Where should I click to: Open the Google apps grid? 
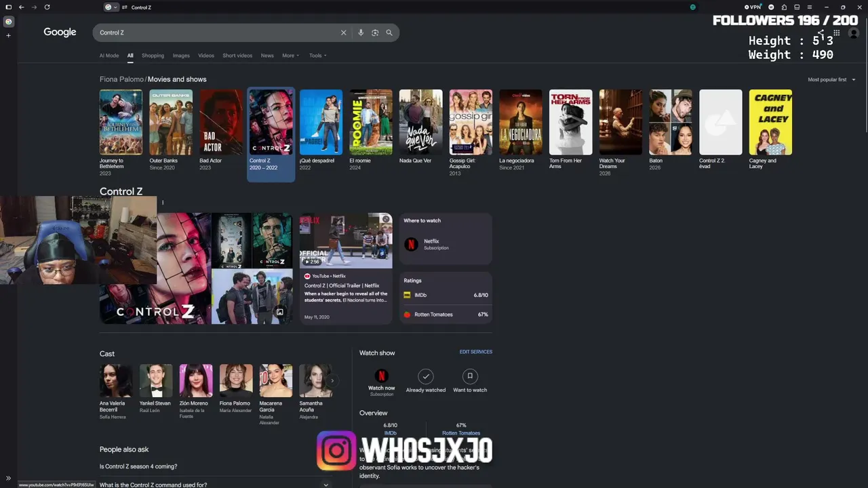pyautogui.click(x=837, y=33)
